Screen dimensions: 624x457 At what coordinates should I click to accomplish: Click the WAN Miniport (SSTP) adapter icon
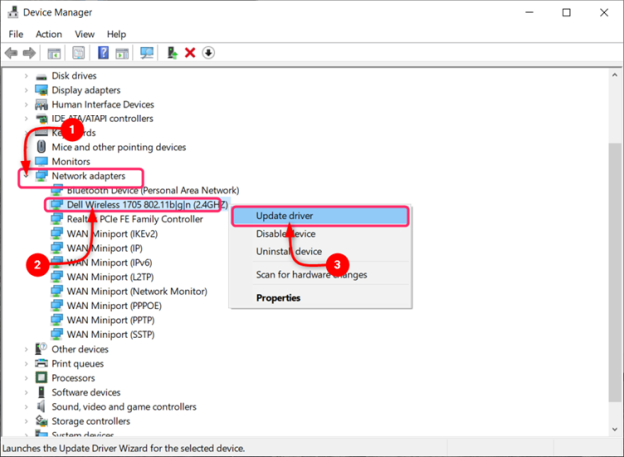[x=57, y=334]
